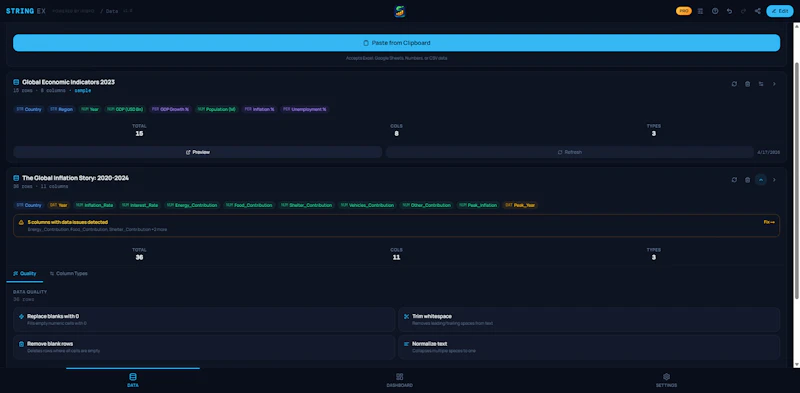The height and width of the screenshot is (393, 800).
Task: Switch to the Column Types tab
Action: coord(68,274)
